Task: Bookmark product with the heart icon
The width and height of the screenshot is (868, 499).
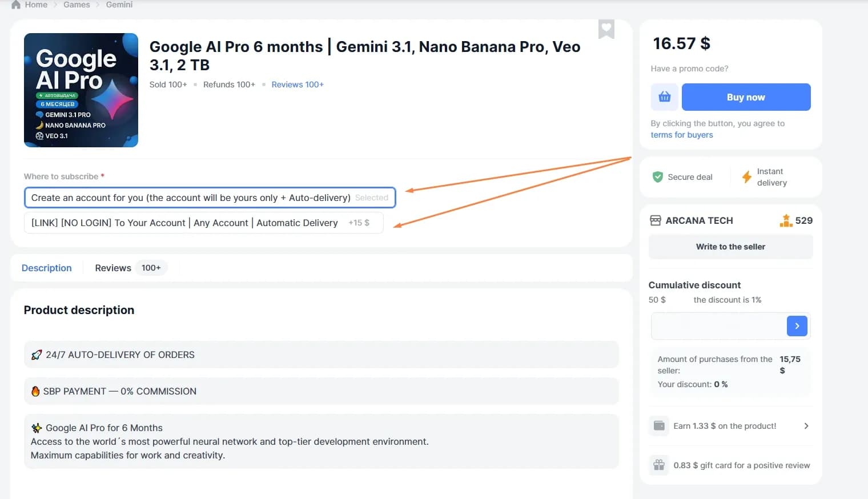Action: coord(606,29)
